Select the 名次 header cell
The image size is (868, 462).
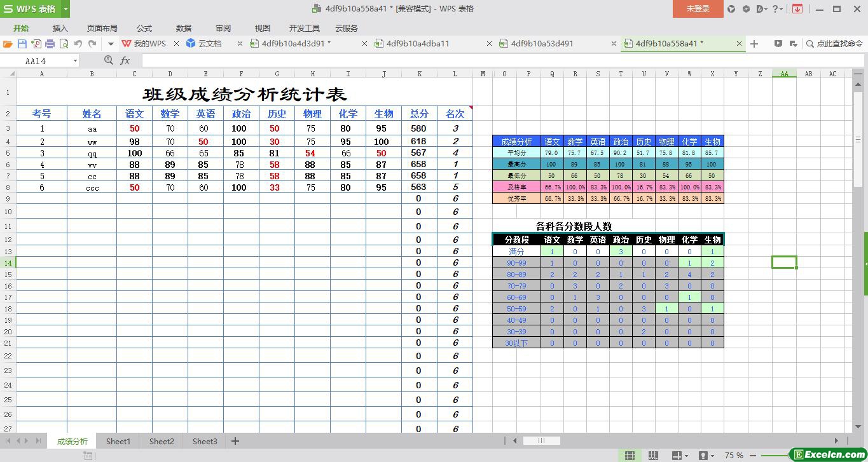coord(455,114)
